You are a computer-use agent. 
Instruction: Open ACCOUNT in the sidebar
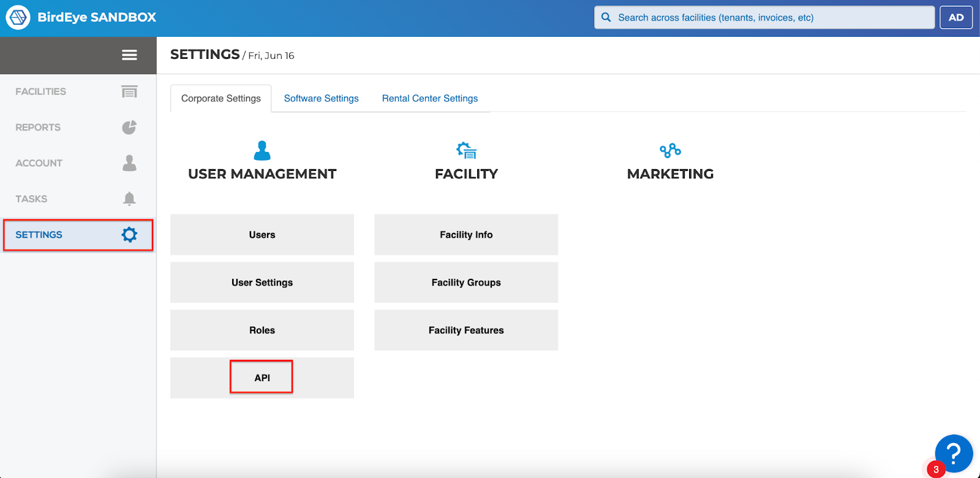pyautogui.click(x=78, y=163)
